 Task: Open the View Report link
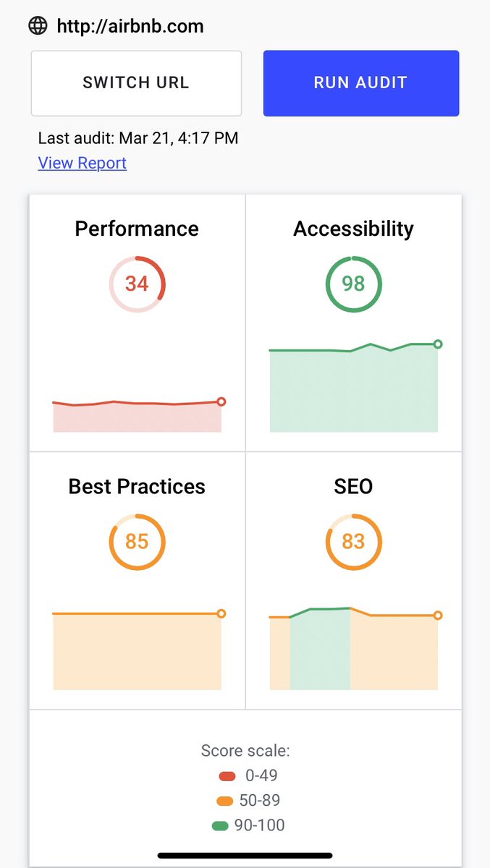83,163
